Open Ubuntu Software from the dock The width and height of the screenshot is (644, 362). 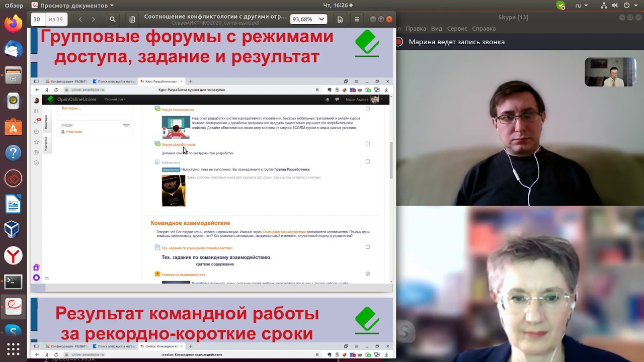[13, 127]
